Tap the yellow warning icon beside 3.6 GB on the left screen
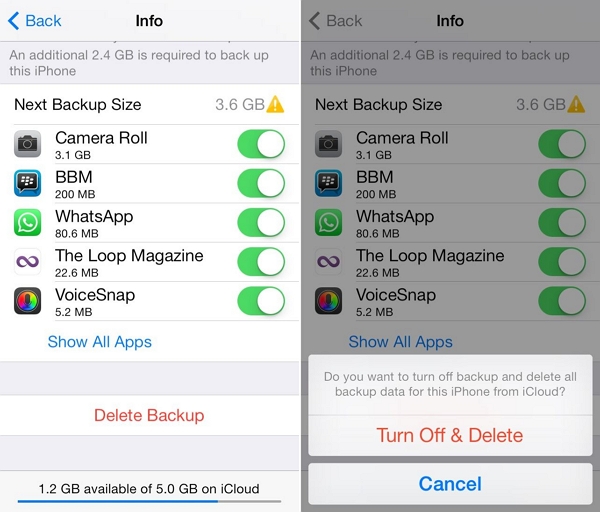This screenshot has height=512, width=600. (275, 104)
